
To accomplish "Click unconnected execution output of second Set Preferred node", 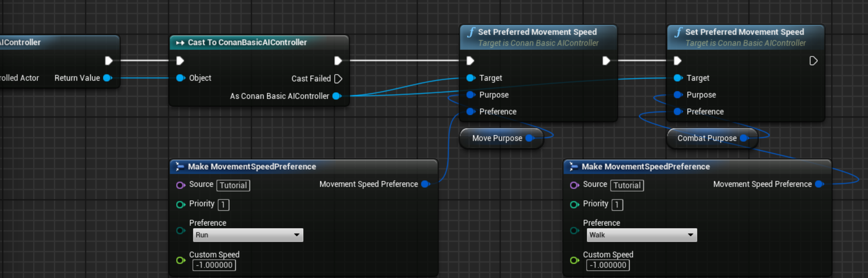I will [x=813, y=61].
